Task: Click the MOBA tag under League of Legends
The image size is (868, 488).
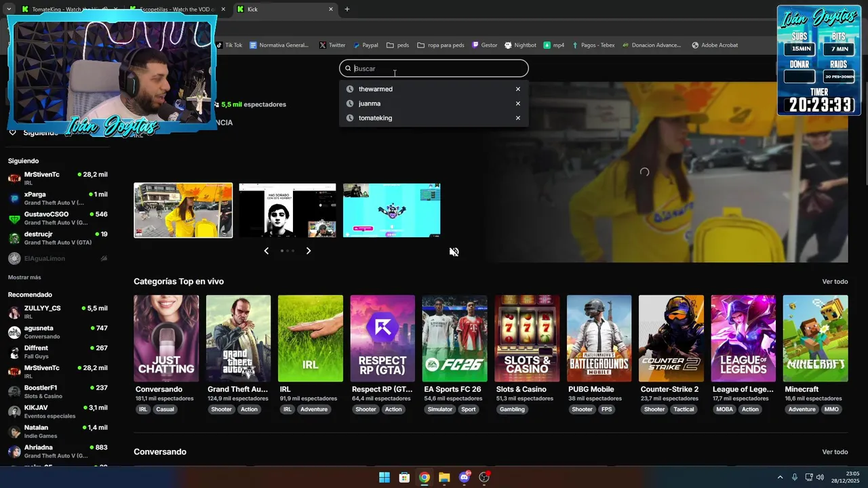Action: (724, 409)
